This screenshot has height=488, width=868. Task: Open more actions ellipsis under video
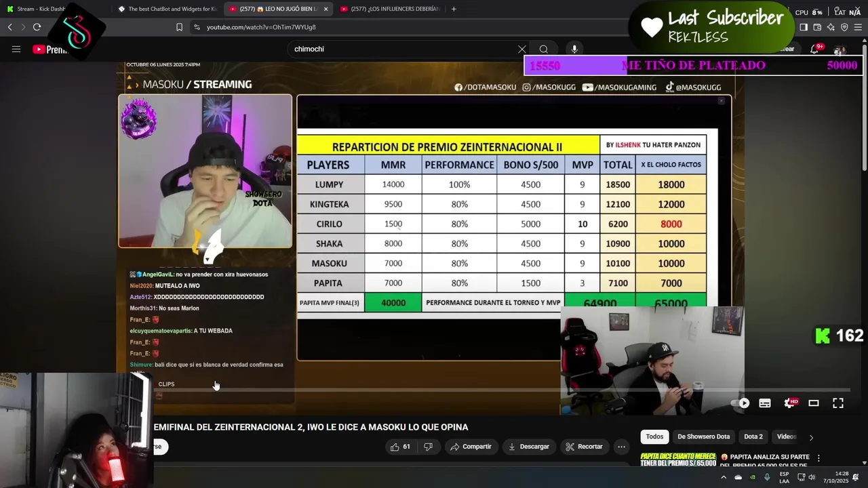tap(621, 447)
